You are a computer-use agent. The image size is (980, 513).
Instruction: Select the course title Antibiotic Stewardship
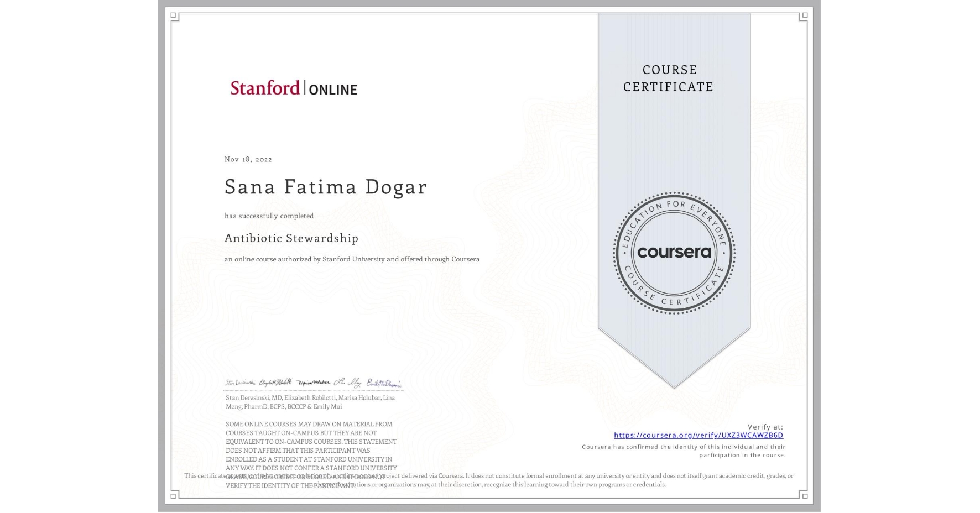[291, 238]
